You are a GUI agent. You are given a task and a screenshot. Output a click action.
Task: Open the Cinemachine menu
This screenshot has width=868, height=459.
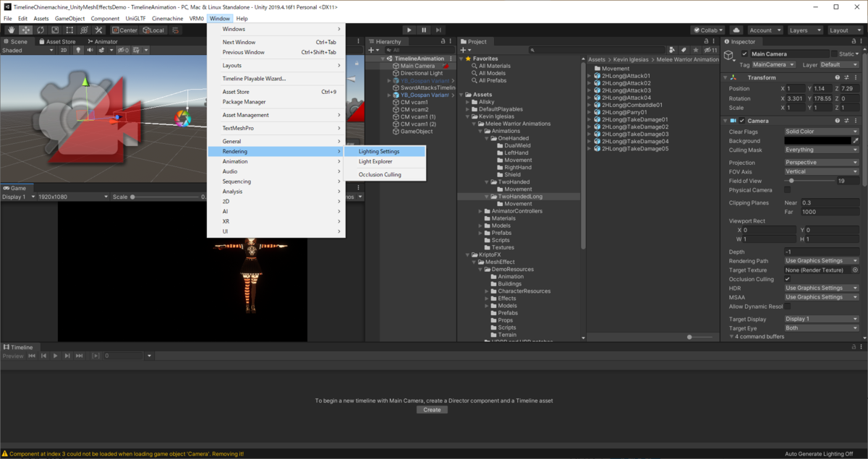[x=167, y=18]
